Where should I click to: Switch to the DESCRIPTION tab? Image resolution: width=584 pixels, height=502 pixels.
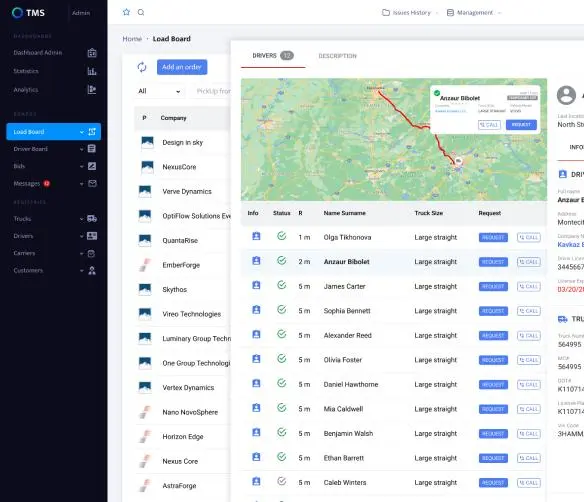coord(337,56)
